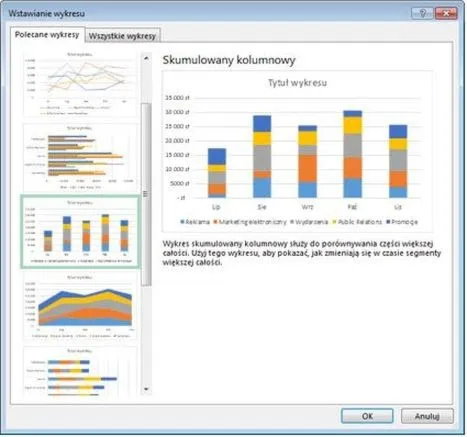Click the chart list scrollbar thumb
The image size is (467, 437).
pos(146,194)
